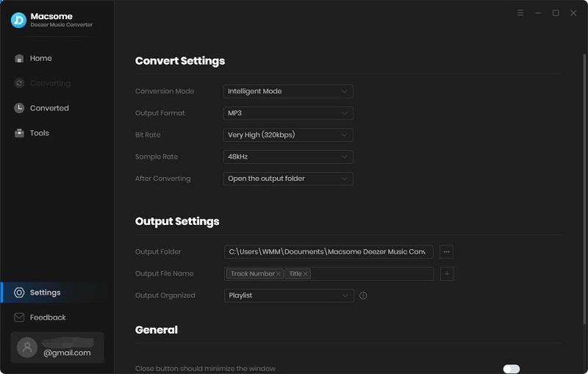Select the Output Organized Playlist dropdown
This screenshot has height=374, width=588.
tap(288, 295)
